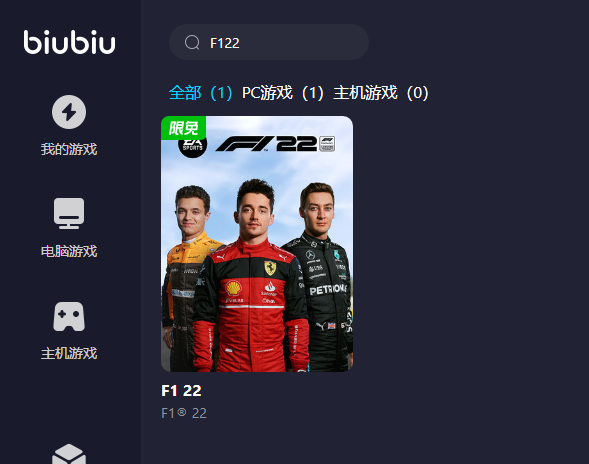The width and height of the screenshot is (589, 464).
Task: Click the bold F1 22 game title
Action: pyautogui.click(x=181, y=391)
